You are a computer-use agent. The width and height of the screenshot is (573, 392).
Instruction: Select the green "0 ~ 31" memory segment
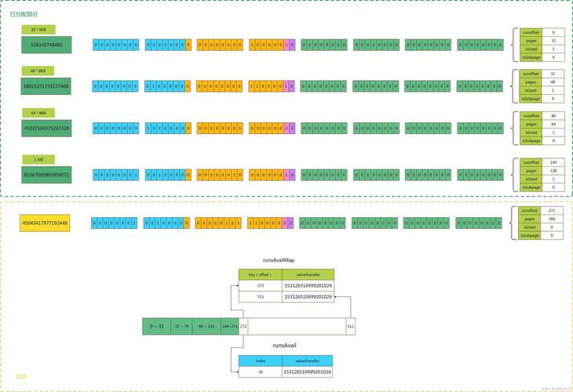pos(156,325)
